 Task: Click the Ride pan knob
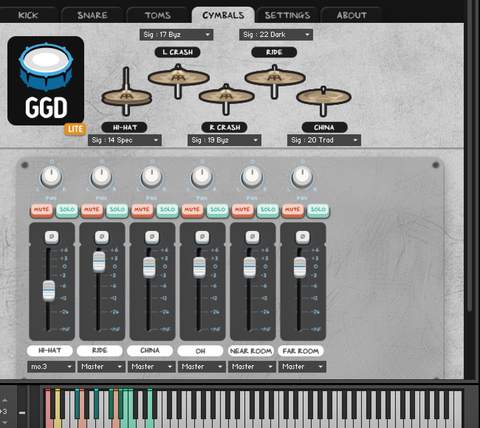pos(101,177)
